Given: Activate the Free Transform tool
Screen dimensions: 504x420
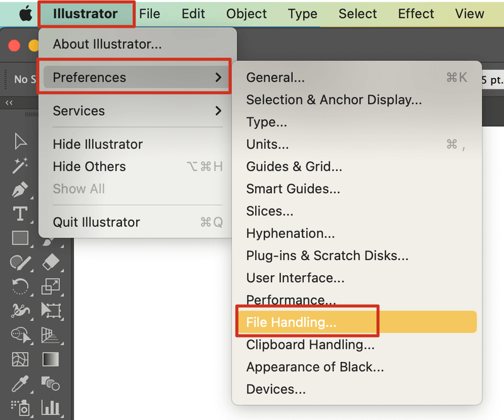Looking at the screenshot, I should [x=52, y=311].
